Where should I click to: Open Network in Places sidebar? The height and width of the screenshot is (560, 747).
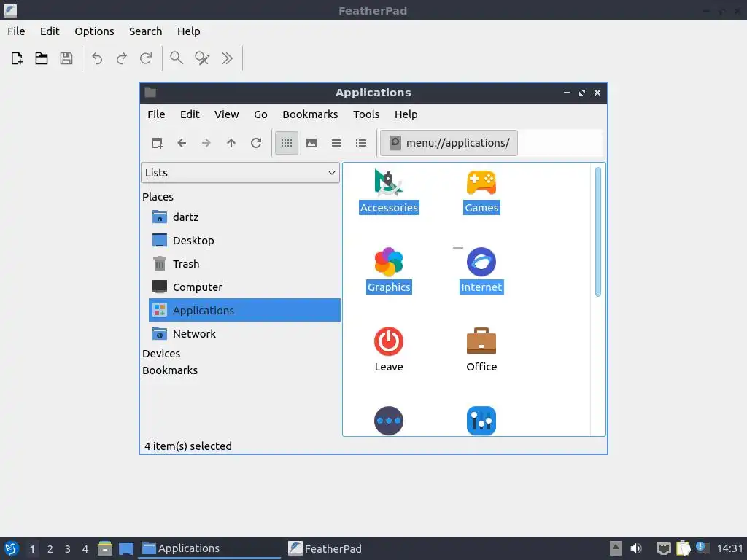pyautogui.click(x=245, y=334)
